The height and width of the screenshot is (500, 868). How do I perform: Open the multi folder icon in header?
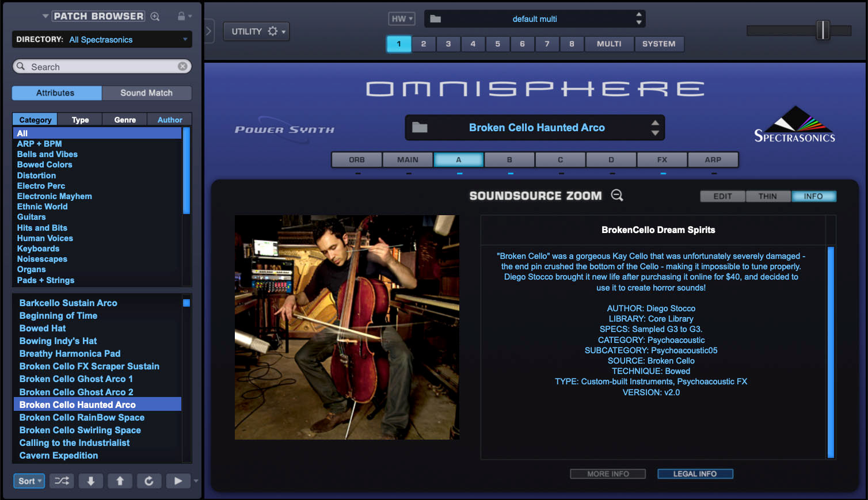(435, 19)
